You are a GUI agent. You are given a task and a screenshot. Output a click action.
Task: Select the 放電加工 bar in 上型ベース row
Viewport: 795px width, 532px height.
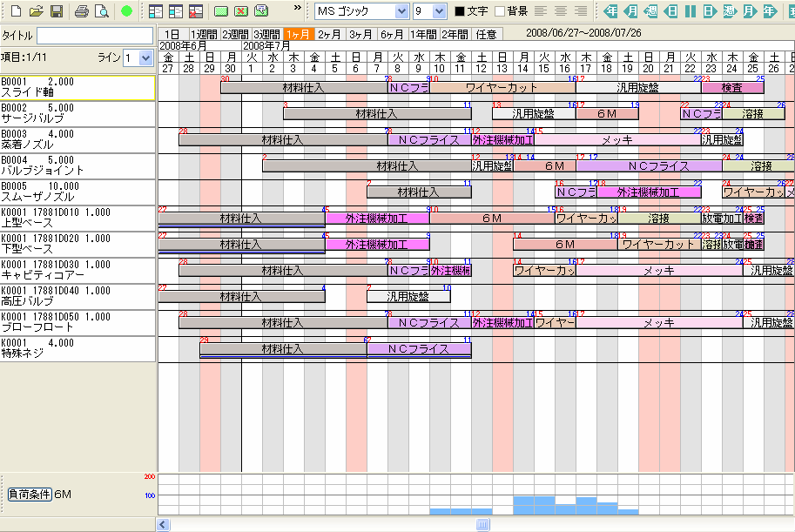pos(722,219)
